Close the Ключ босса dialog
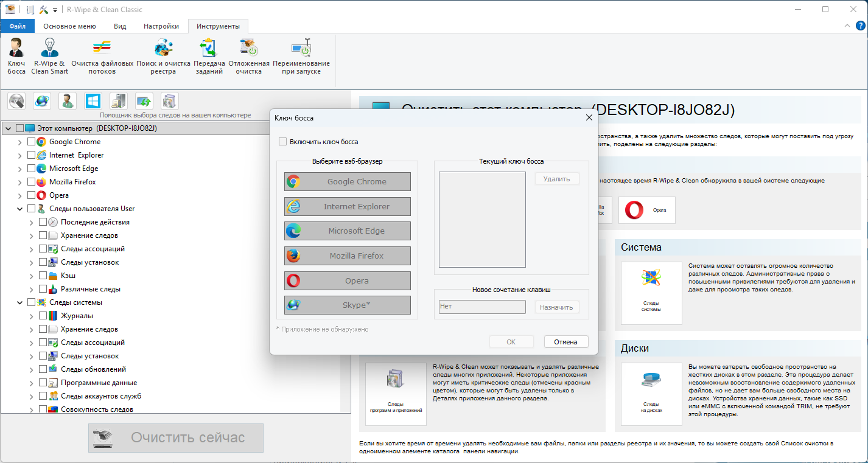Image resolution: width=868 pixels, height=463 pixels. click(588, 118)
